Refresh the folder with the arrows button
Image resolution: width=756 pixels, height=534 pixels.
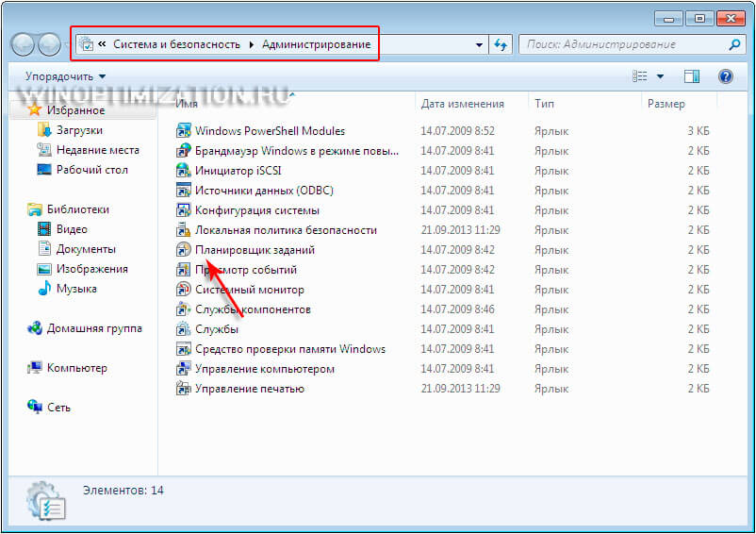pyautogui.click(x=501, y=45)
